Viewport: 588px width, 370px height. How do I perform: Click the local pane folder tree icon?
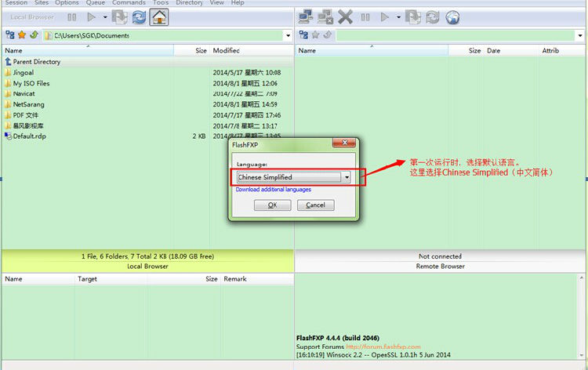9,35
